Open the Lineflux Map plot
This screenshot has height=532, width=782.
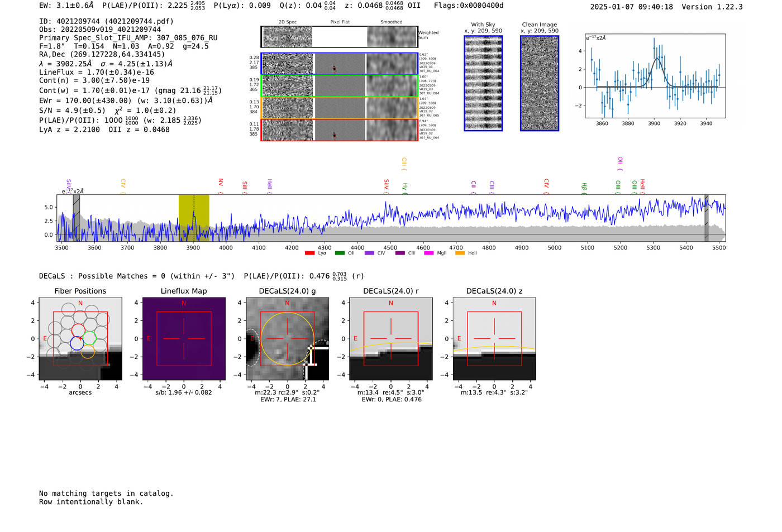click(x=184, y=339)
